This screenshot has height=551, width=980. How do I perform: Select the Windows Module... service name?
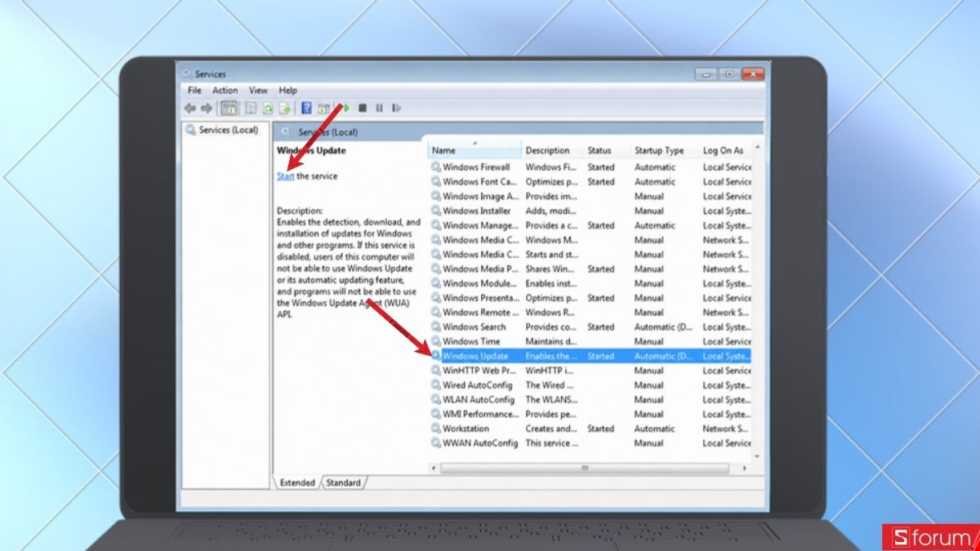point(480,283)
